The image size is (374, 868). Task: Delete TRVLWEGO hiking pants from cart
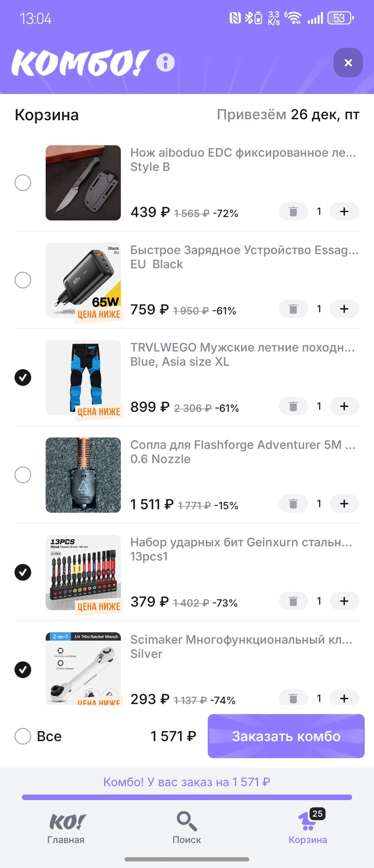point(293,406)
